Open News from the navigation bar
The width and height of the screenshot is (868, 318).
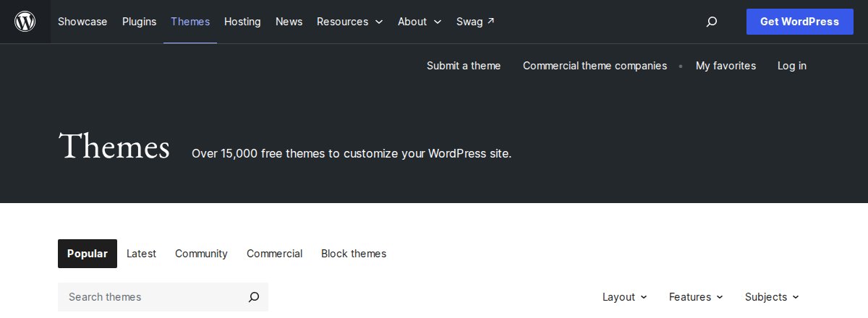[289, 22]
